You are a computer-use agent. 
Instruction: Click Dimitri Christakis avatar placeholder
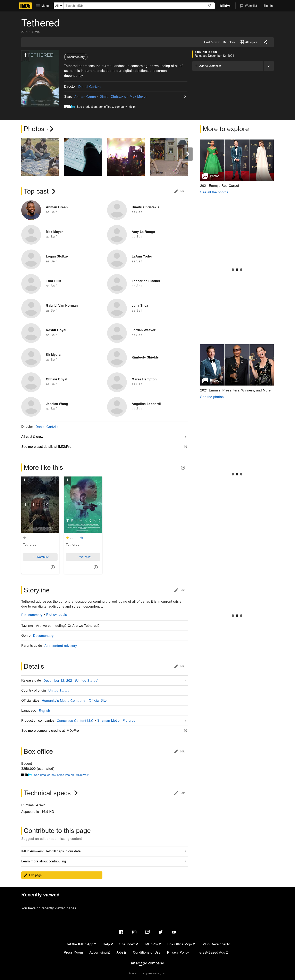click(x=117, y=210)
